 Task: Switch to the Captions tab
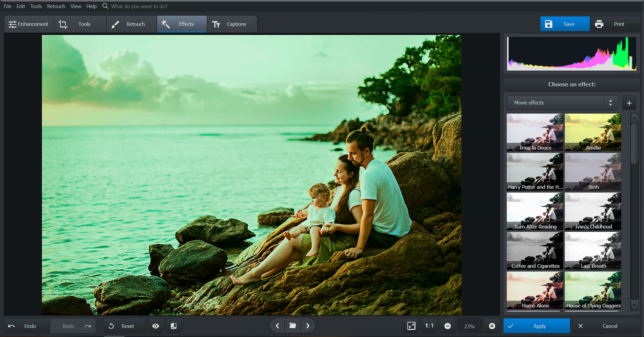click(x=232, y=24)
